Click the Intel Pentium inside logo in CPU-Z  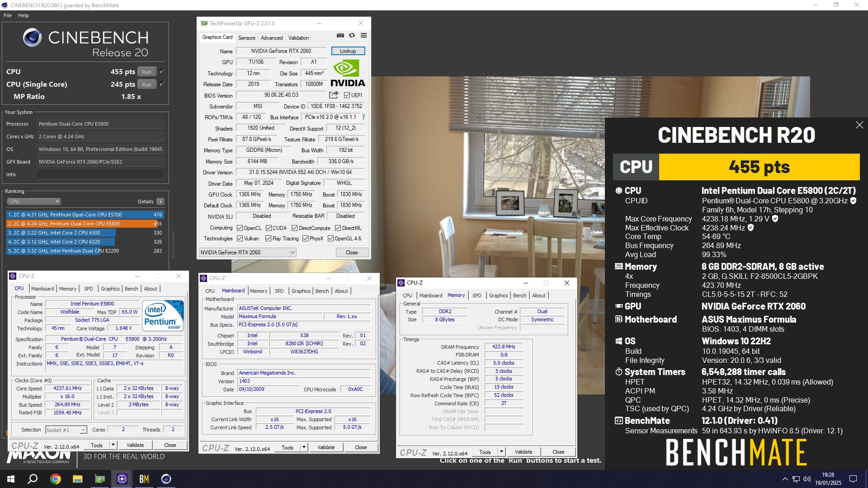coord(163,315)
